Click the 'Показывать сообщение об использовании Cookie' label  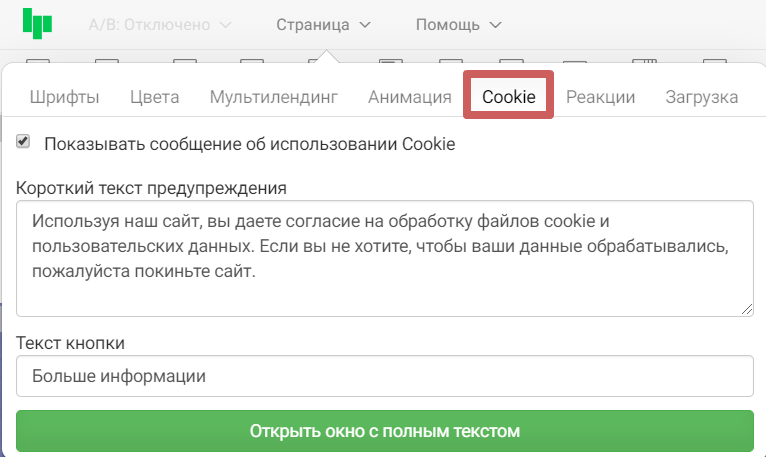(250, 144)
